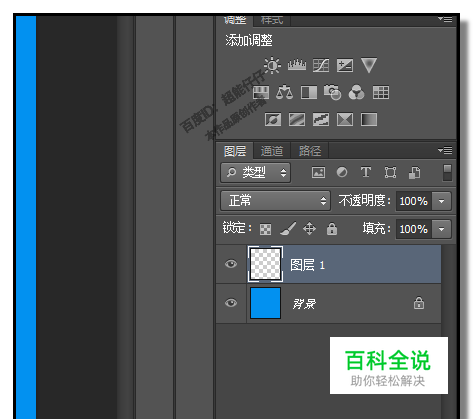
Task: Hide 背景 layer visibility
Action: (x=231, y=303)
